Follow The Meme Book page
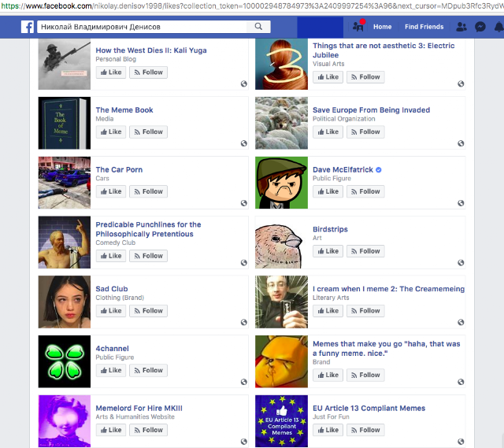This screenshot has width=504, height=448. coord(149,131)
